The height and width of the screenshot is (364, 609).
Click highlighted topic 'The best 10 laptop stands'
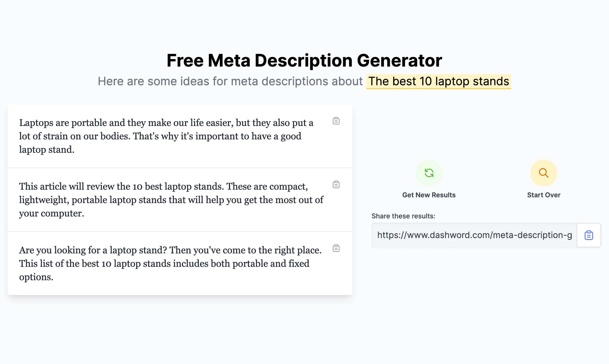439,81
